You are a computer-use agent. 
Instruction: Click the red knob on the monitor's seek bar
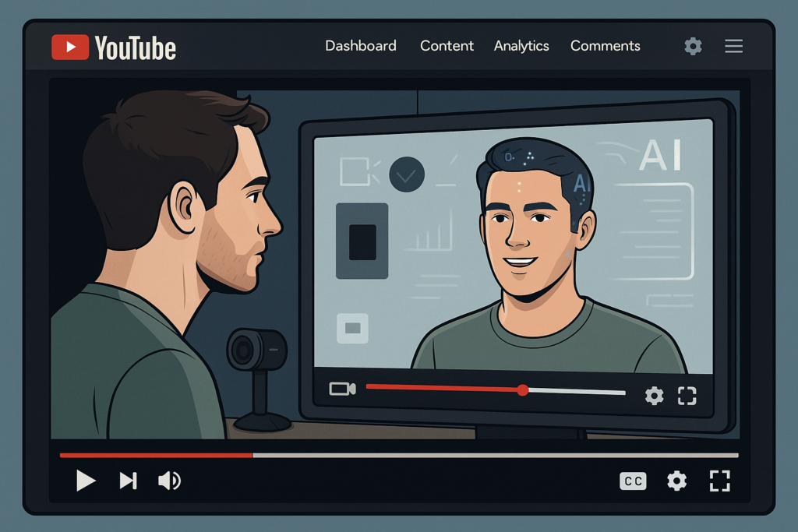click(x=523, y=390)
